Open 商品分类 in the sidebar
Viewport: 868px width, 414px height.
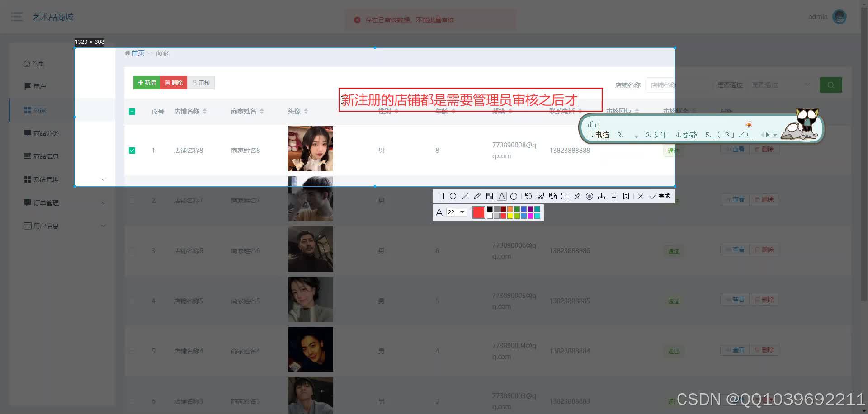pos(41,133)
